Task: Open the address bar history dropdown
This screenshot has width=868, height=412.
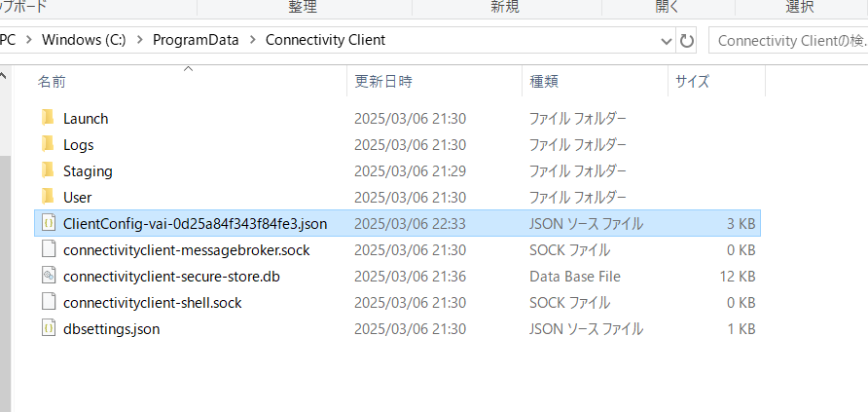Action: (667, 41)
